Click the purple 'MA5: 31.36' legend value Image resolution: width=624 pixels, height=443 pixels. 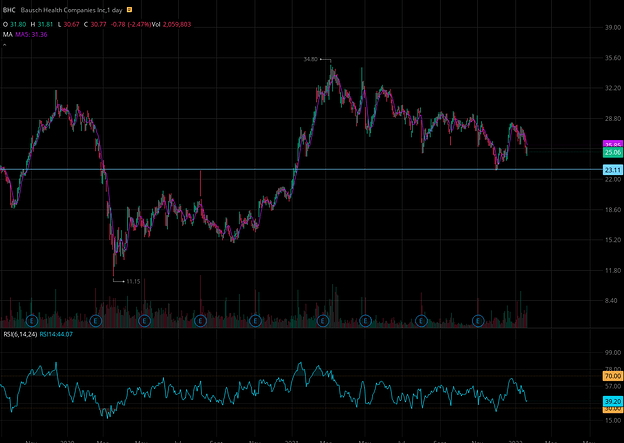pos(31,35)
